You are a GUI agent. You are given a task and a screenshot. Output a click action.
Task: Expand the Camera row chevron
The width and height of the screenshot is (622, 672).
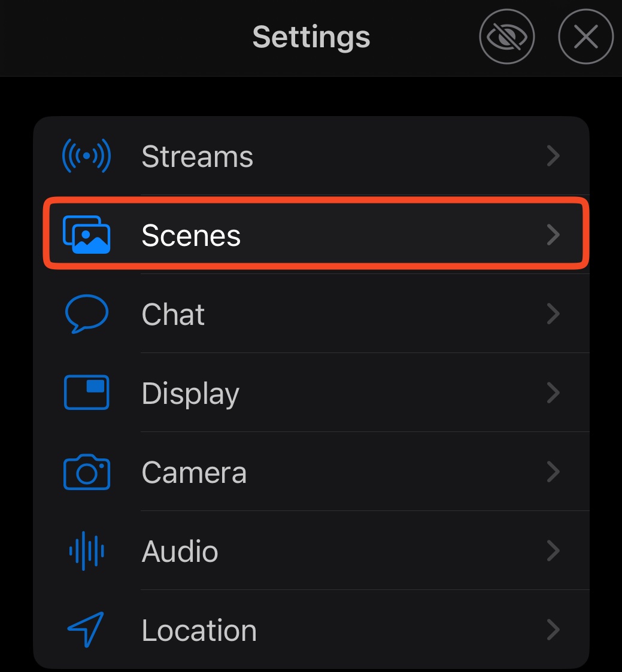[x=553, y=472]
